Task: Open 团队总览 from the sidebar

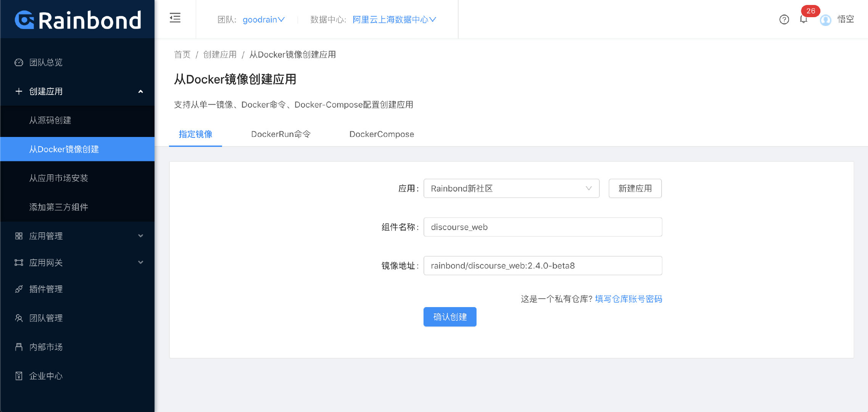Action: tap(46, 62)
